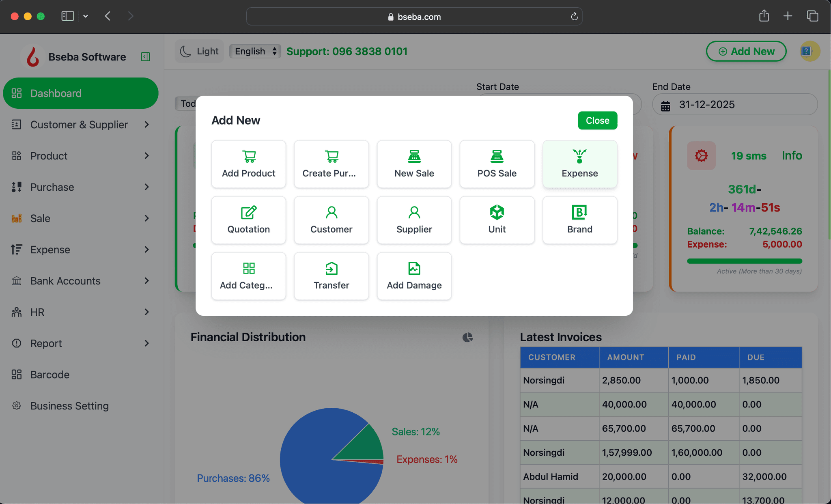
Task: Open the Add Product tile
Action: point(248,164)
